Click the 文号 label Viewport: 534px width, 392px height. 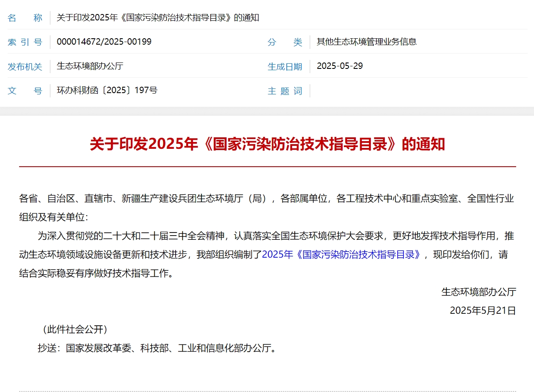pos(25,91)
